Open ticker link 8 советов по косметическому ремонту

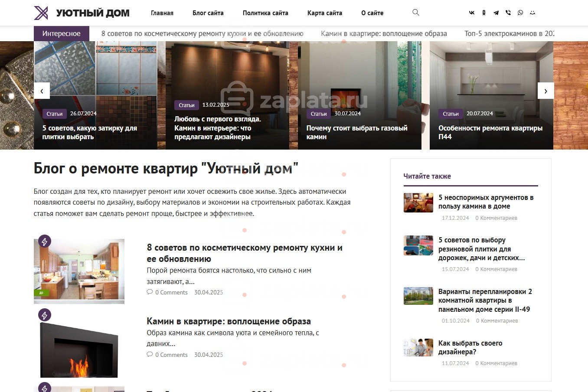pos(203,33)
